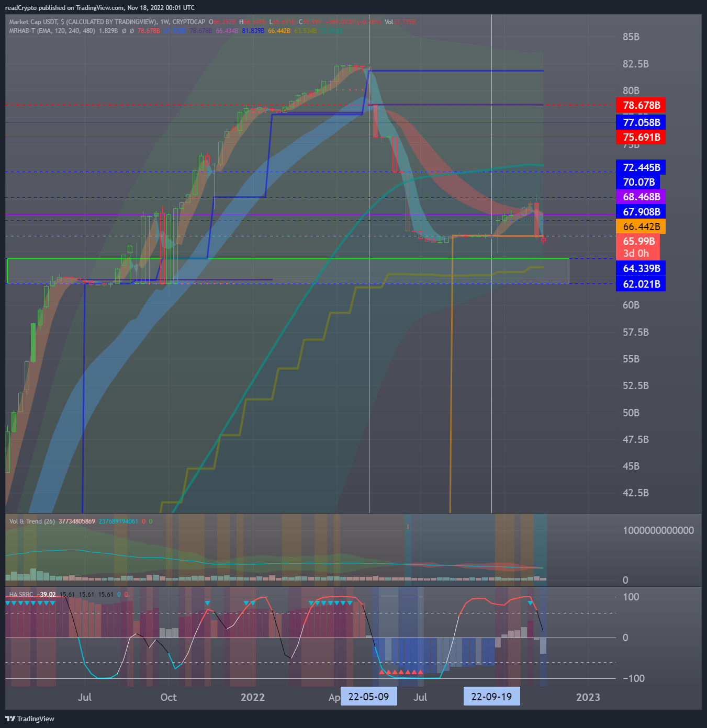707x728 pixels.
Task: Select the 70.07B price label
Action: 638,182
